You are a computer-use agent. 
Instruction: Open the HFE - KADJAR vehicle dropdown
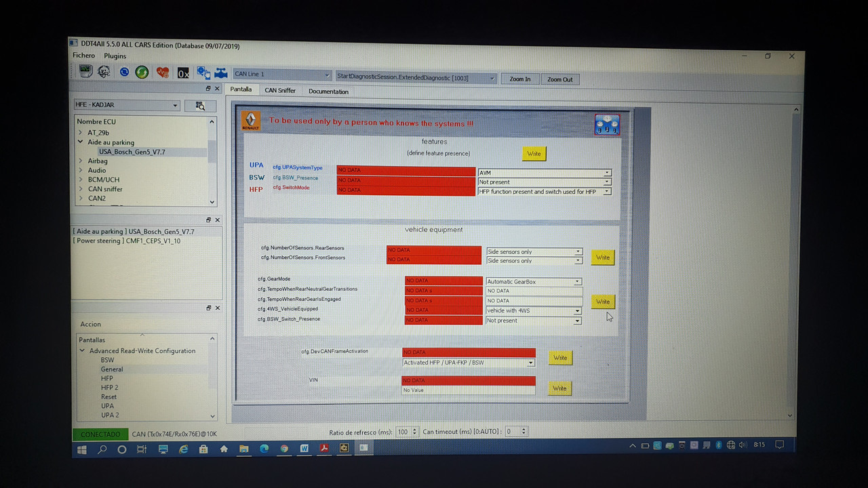tap(127, 106)
